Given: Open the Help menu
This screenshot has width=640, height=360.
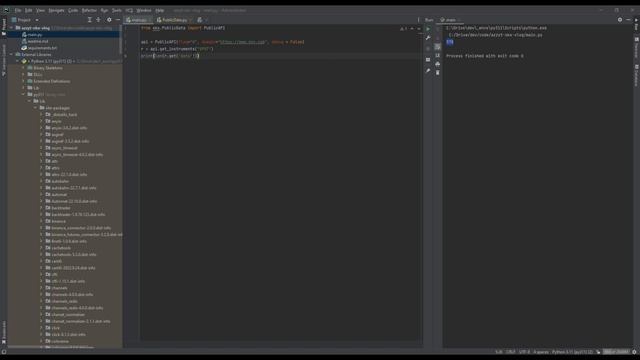Looking at the screenshot, I should (x=160, y=10).
